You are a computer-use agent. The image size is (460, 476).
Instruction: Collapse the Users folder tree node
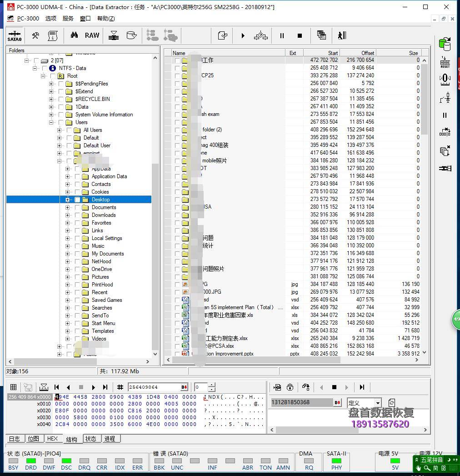(51, 122)
